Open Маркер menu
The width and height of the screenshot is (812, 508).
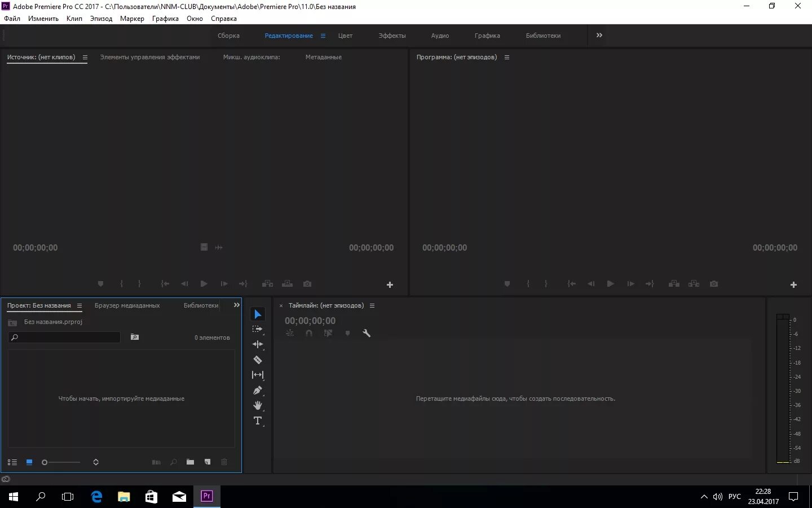[132, 19]
